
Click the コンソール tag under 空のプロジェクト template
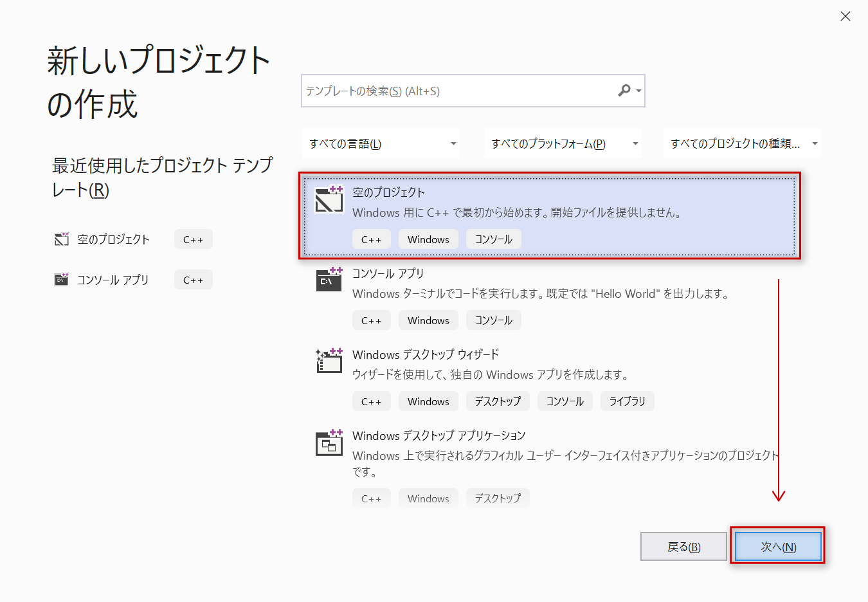tap(494, 239)
